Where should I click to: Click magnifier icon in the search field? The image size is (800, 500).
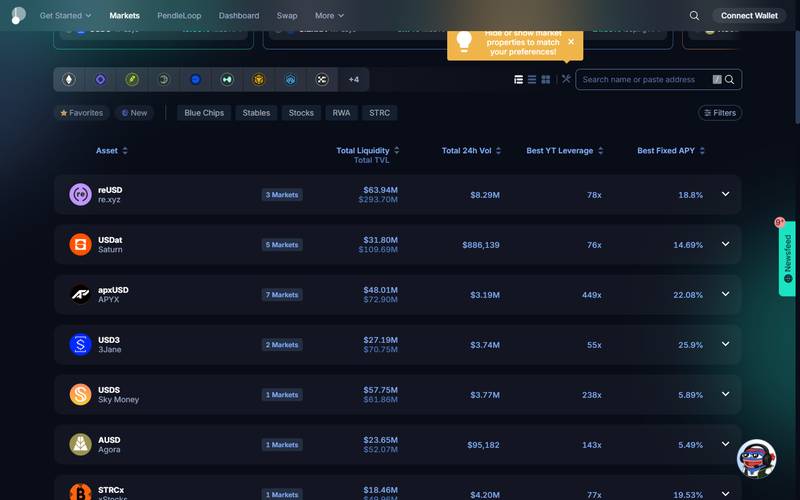pos(730,80)
